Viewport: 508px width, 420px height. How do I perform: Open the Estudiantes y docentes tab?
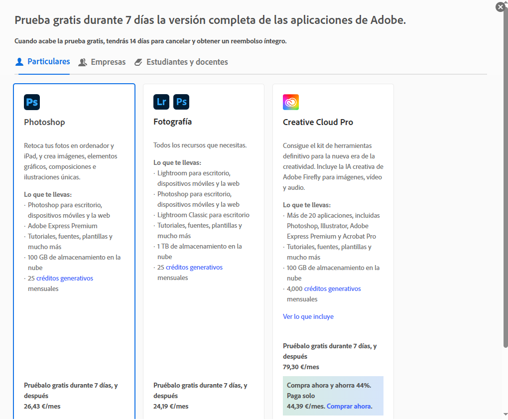(x=187, y=62)
